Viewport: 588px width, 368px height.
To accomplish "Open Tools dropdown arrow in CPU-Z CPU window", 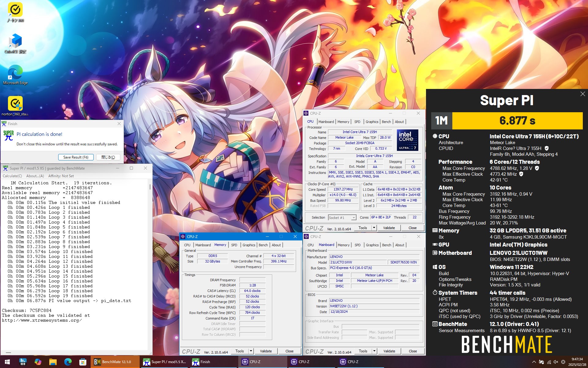I will pyautogui.click(x=374, y=228).
